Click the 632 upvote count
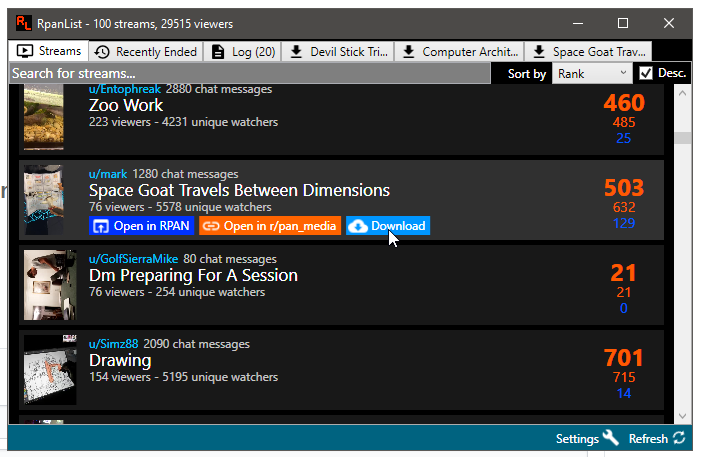The height and width of the screenshot is (457, 701). [x=624, y=207]
